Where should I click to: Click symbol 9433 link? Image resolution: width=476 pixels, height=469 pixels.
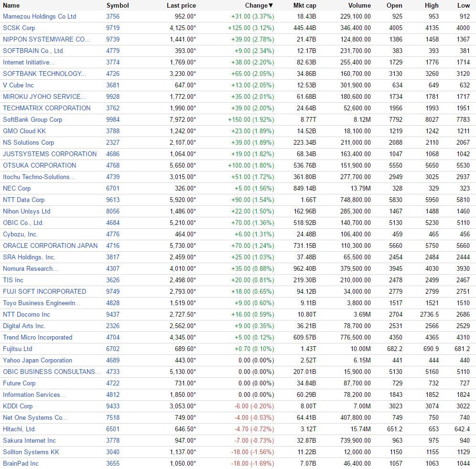click(113, 406)
